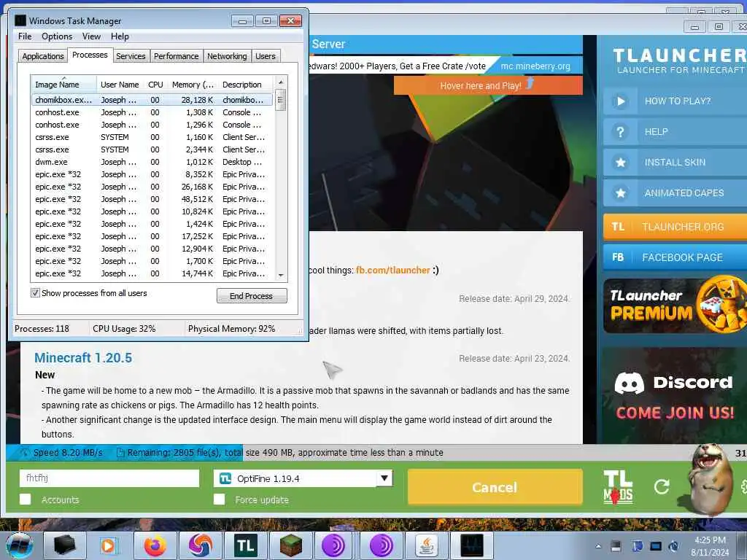Select the chomikbox.exe process row
The image size is (747, 560).
point(152,100)
